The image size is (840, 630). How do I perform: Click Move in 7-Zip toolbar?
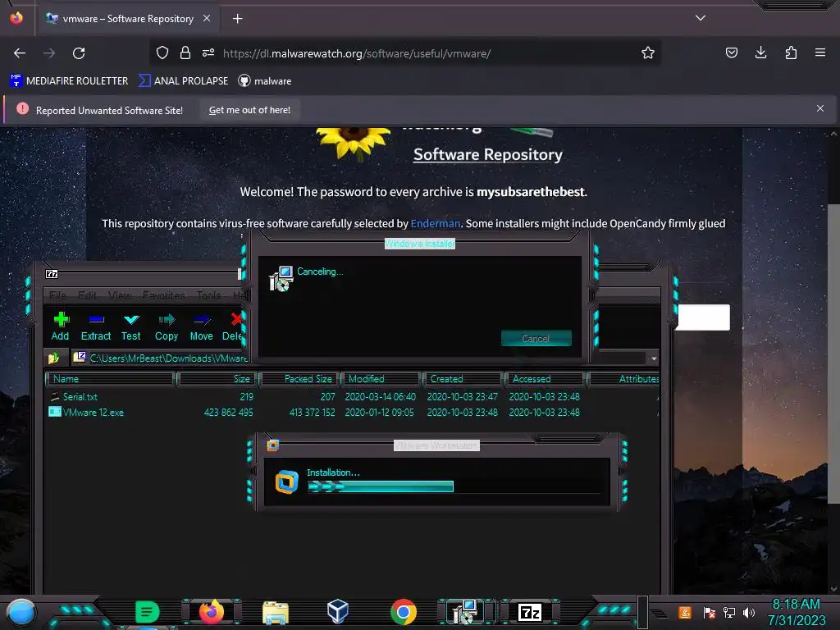[202, 326]
